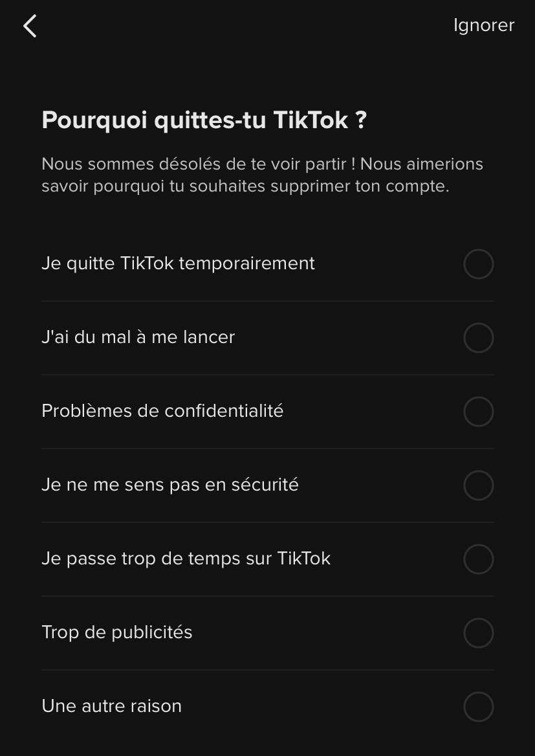
Task: Choose the radio button for 'J'ai du mal à me lancer'
Action: pyautogui.click(x=478, y=338)
